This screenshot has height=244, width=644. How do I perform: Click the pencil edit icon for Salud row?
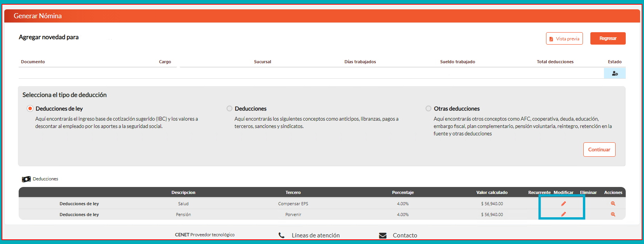point(563,204)
